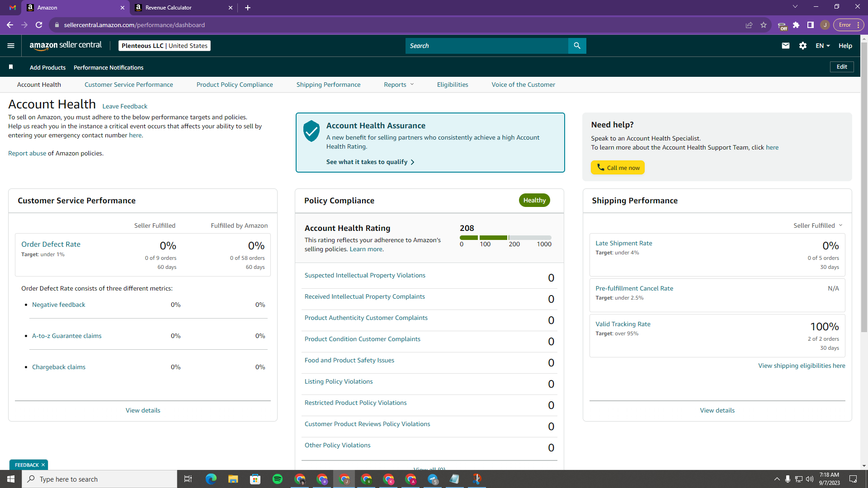Open the Error menu in Chrome
This screenshot has width=868, height=488.
click(849, 25)
